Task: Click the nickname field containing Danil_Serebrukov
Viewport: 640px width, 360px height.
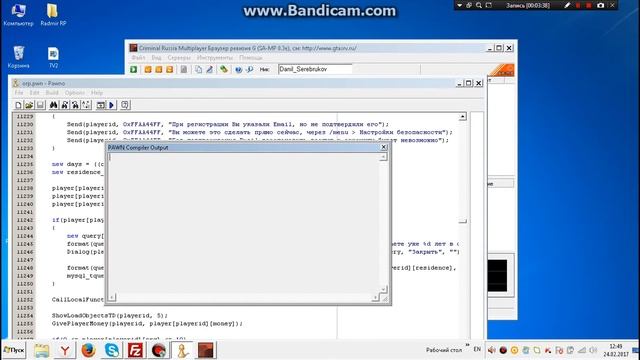Action: [x=315, y=69]
